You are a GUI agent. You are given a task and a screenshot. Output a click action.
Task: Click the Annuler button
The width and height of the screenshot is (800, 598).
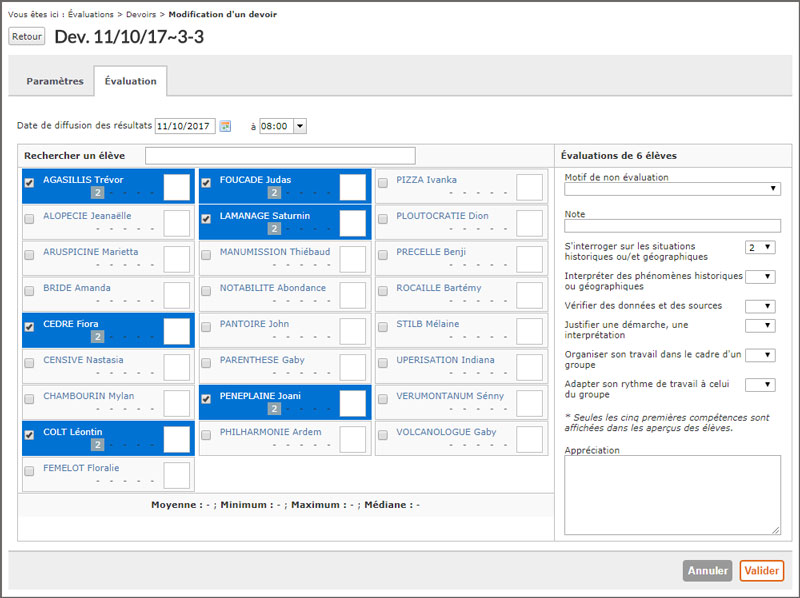pyautogui.click(x=707, y=571)
